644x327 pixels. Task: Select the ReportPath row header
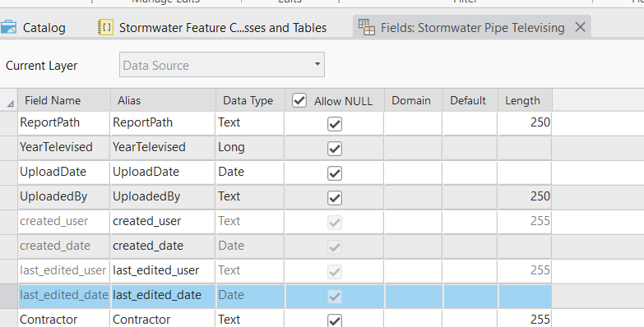tap(8, 123)
